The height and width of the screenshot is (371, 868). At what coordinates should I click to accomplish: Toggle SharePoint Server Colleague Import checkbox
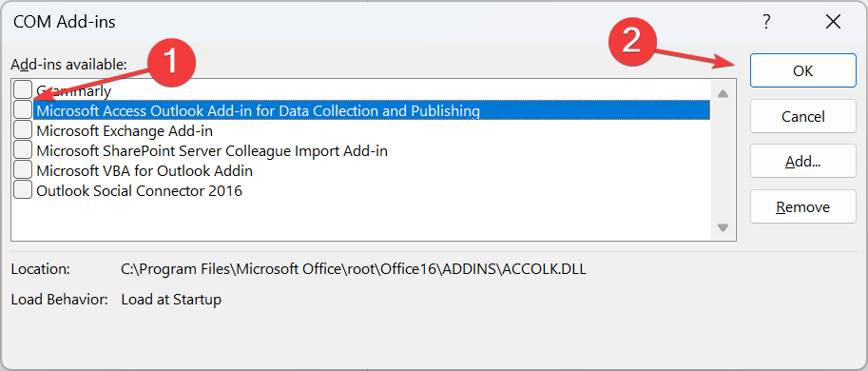[x=23, y=149]
